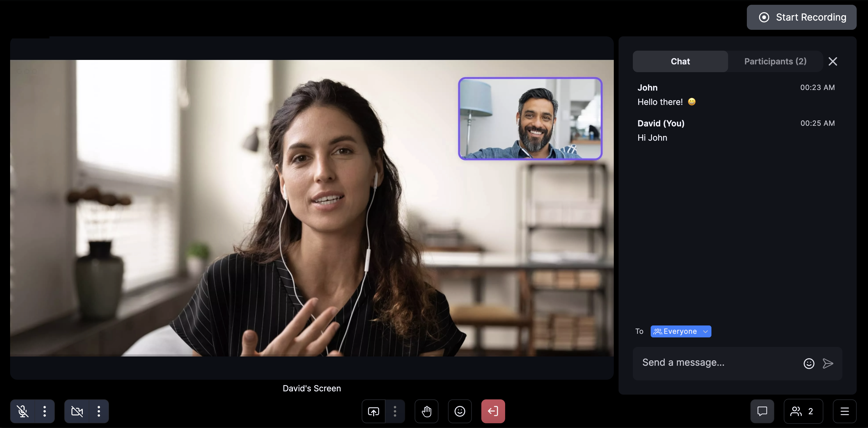Open microphone options three-dot menu
Viewport: 868px width, 428px height.
pyautogui.click(x=44, y=411)
